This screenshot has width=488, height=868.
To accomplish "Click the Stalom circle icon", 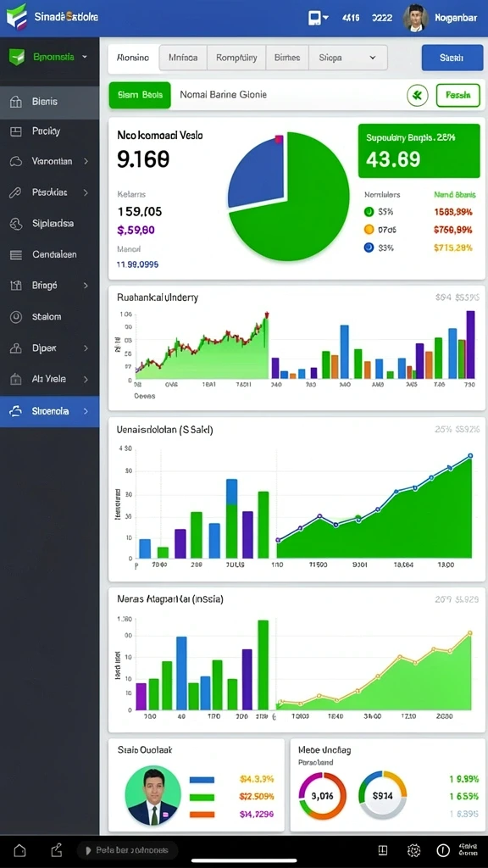I will (16, 317).
